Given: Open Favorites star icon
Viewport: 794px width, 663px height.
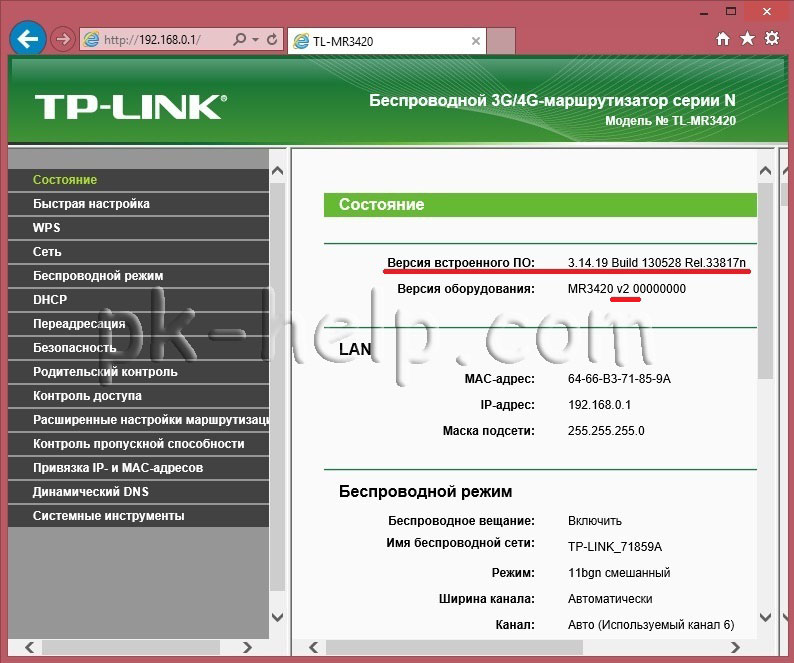Looking at the screenshot, I should (x=747, y=38).
